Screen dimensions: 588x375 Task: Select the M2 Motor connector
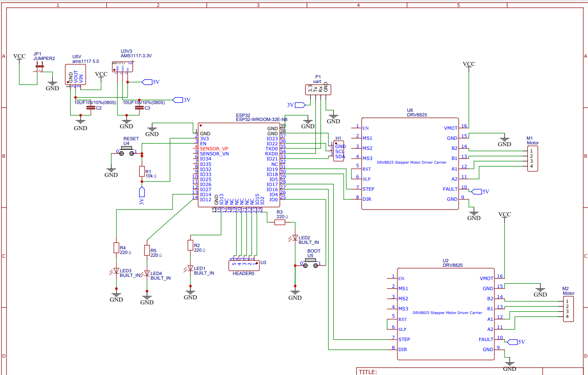tap(568, 309)
